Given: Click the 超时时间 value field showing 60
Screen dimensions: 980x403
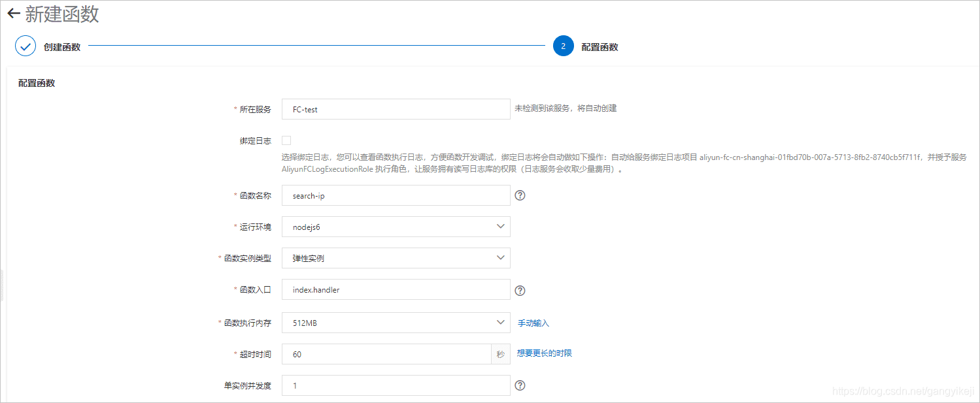Looking at the screenshot, I should 386,353.
